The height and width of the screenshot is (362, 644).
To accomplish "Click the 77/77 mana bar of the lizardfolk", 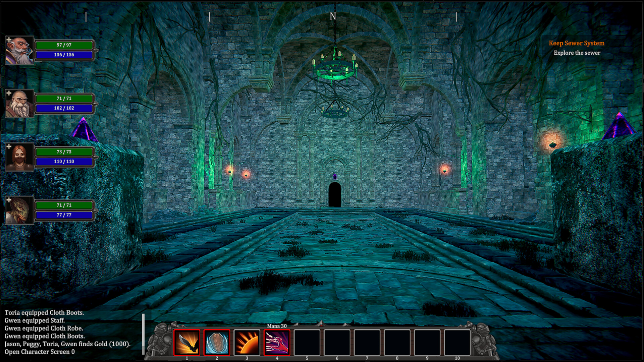I will 64,216.
